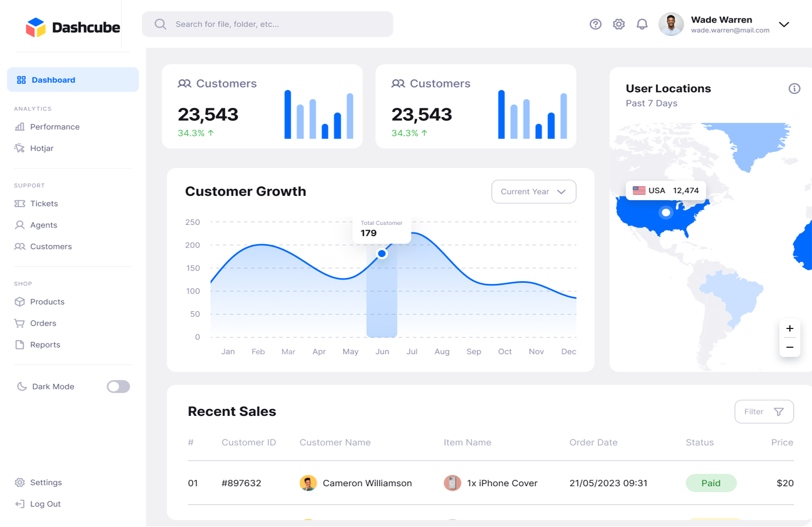Zoom out of the map with minus
The height and width of the screenshot is (527, 812).
pyautogui.click(x=789, y=347)
